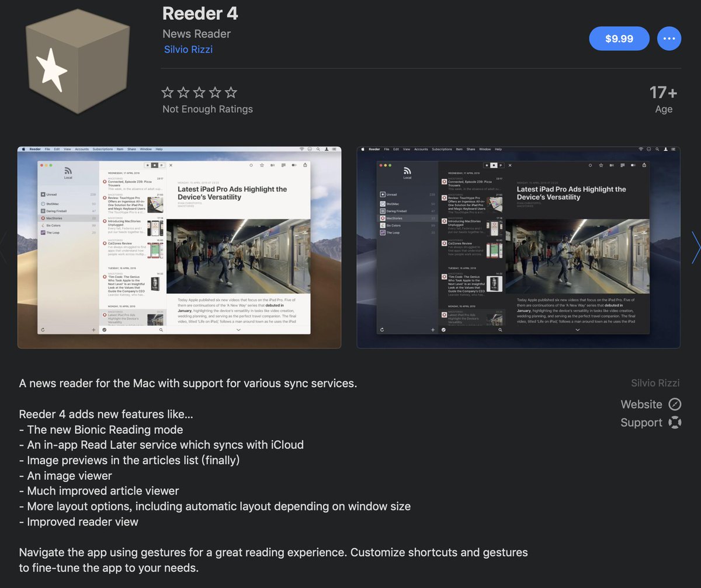Click the share icon in dark screenshot
The image size is (701, 588).
[644, 165]
